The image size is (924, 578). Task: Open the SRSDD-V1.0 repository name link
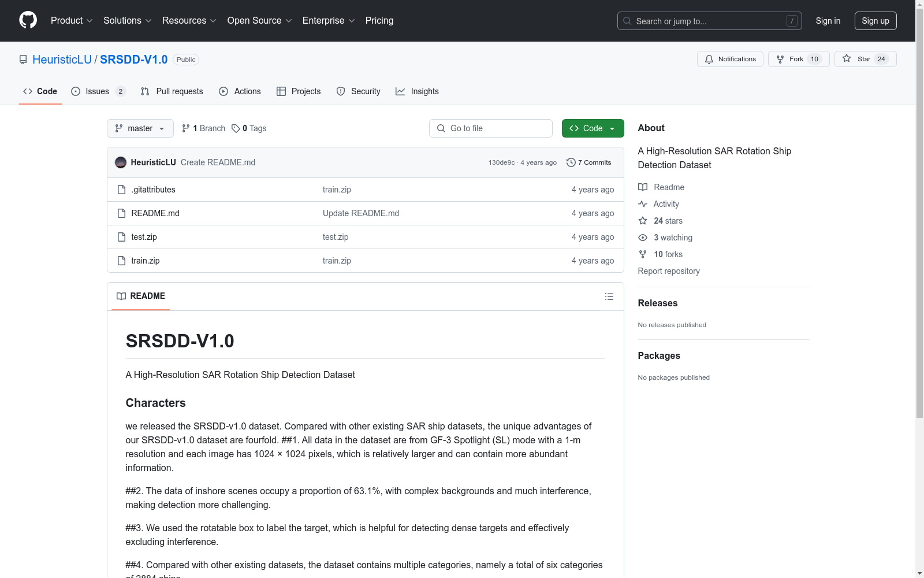(134, 60)
